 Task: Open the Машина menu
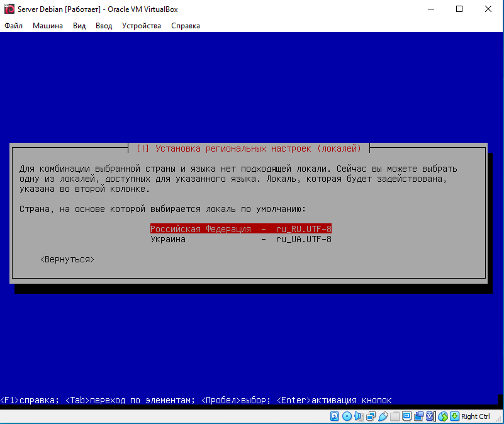click(48, 26)
